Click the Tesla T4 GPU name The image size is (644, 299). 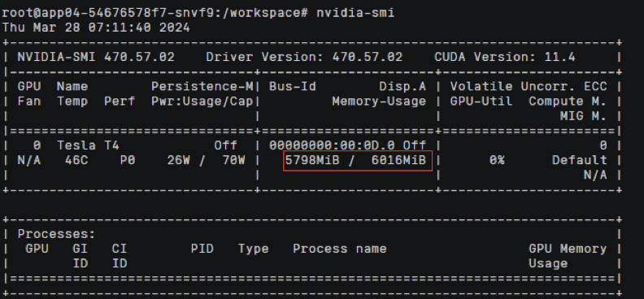pyautogui.click(x=89, y=145)
